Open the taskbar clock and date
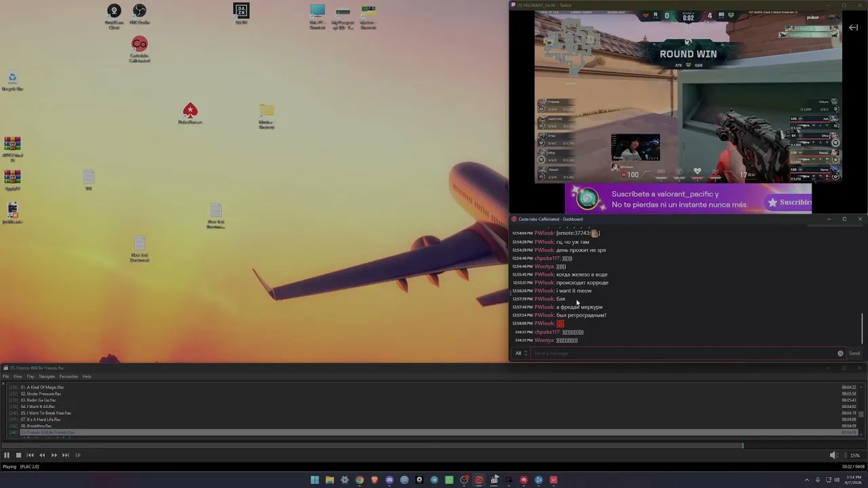 tap(854, 480)
